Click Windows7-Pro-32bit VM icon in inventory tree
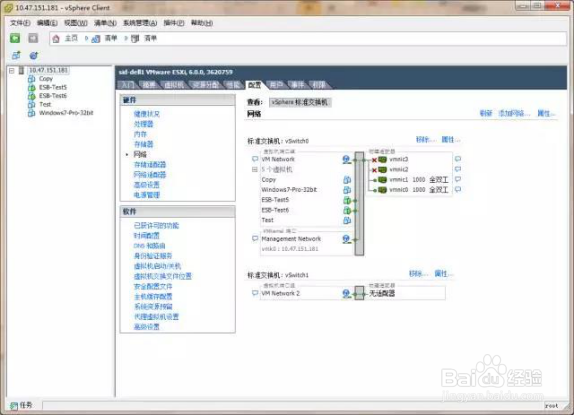This screenshot has height=416, width=575. click(32, 113)
